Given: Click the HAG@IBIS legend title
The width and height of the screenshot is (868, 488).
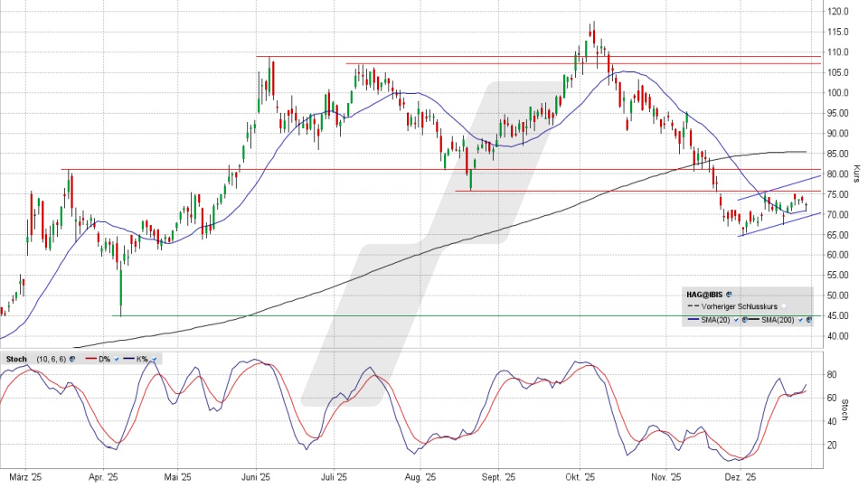Looking at the screenshot, I should 705,295.
